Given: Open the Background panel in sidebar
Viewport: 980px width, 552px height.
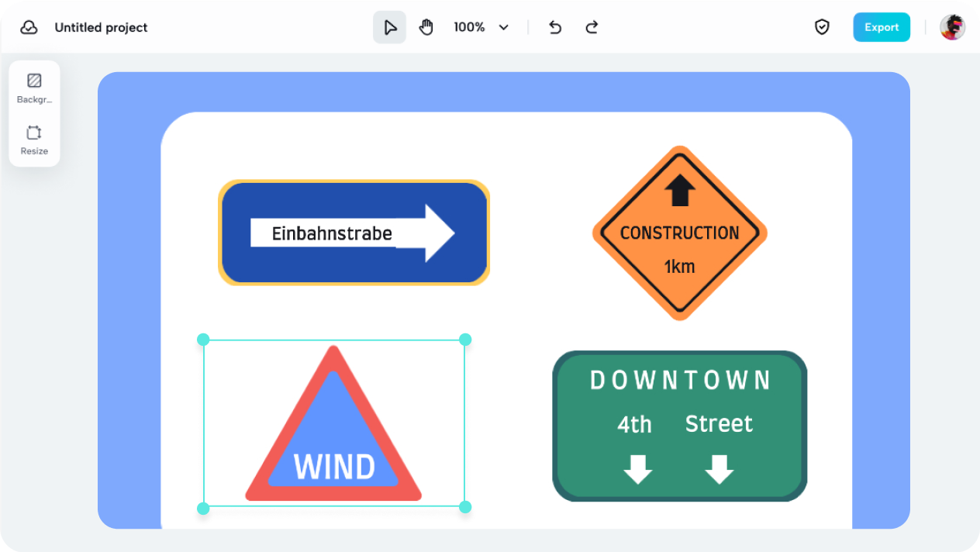Looking at the screenshot, I should pyautogui.click(x=34, y=87).
